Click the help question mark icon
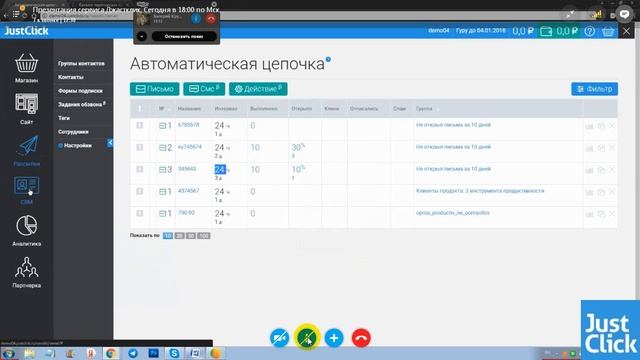This screenshot has width=640, height=360. coord(589,31)
